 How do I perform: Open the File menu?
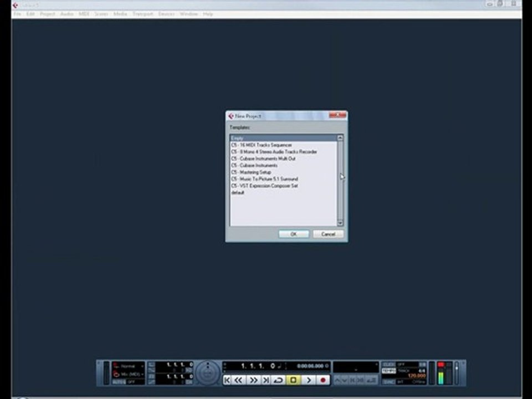17,14
